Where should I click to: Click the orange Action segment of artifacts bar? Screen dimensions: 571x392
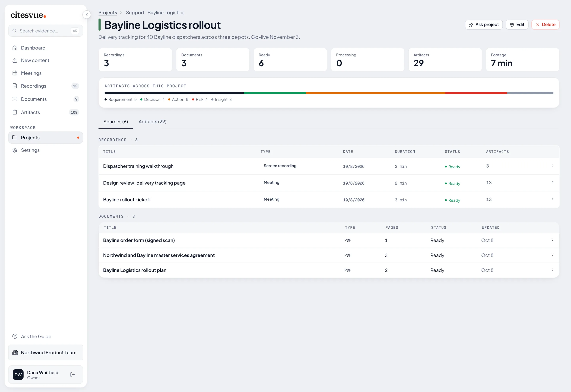click(x=375, y=93)
